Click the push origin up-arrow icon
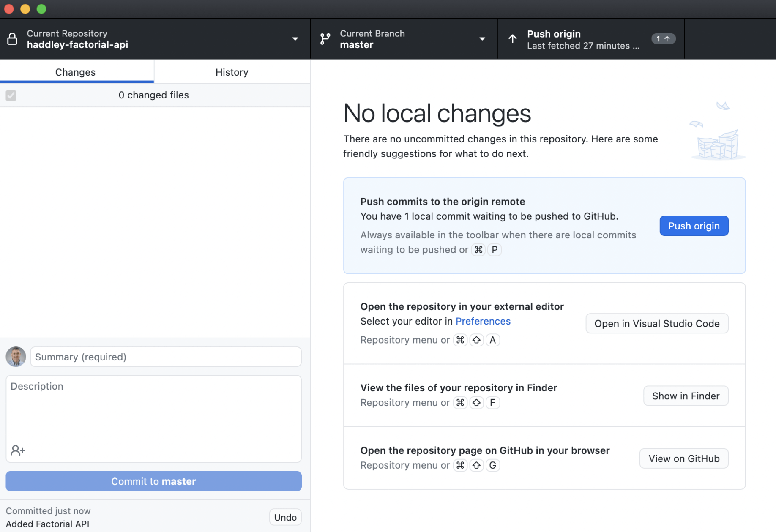The height and width of the screenshot is (532, 776). [512, 39]
